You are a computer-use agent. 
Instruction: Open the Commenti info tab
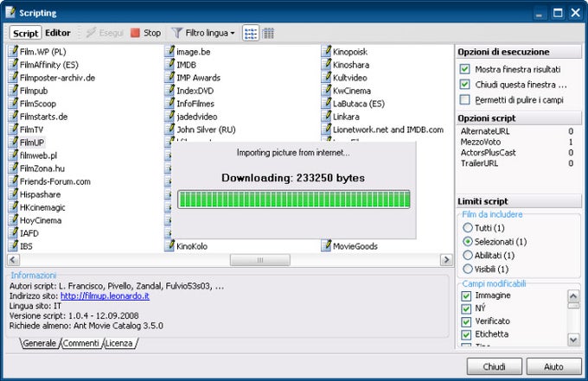click(81, 343)
